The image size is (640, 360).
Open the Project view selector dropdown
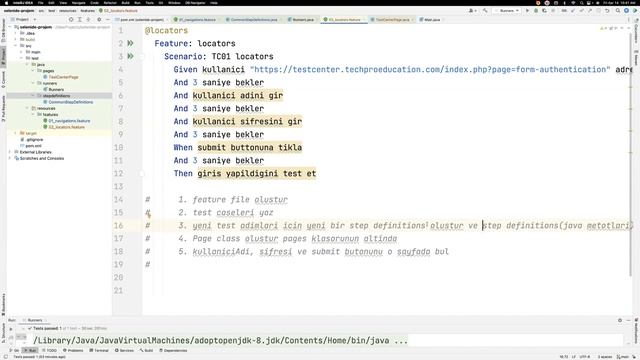tap(23, 20)
